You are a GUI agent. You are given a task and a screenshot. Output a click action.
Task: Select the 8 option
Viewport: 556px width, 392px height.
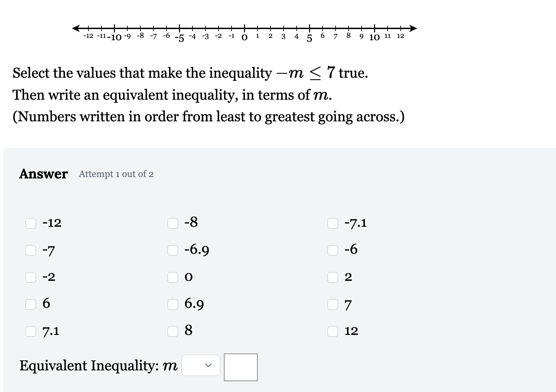point(173,331)
